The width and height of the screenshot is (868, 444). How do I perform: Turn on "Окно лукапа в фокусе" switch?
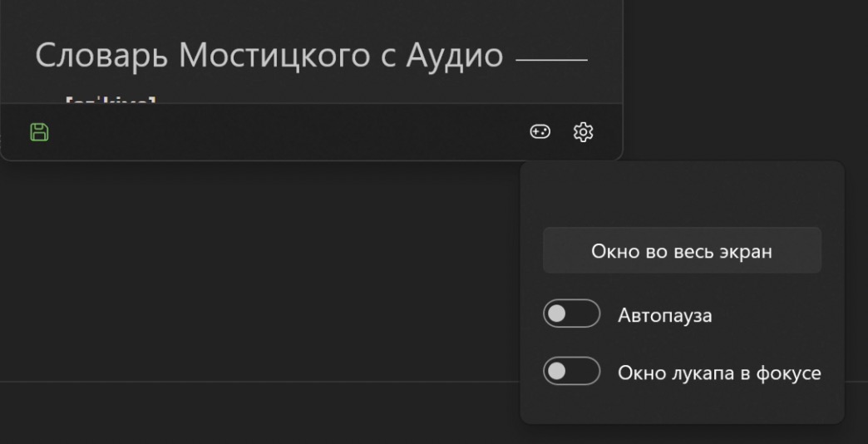tap(571, 372)
